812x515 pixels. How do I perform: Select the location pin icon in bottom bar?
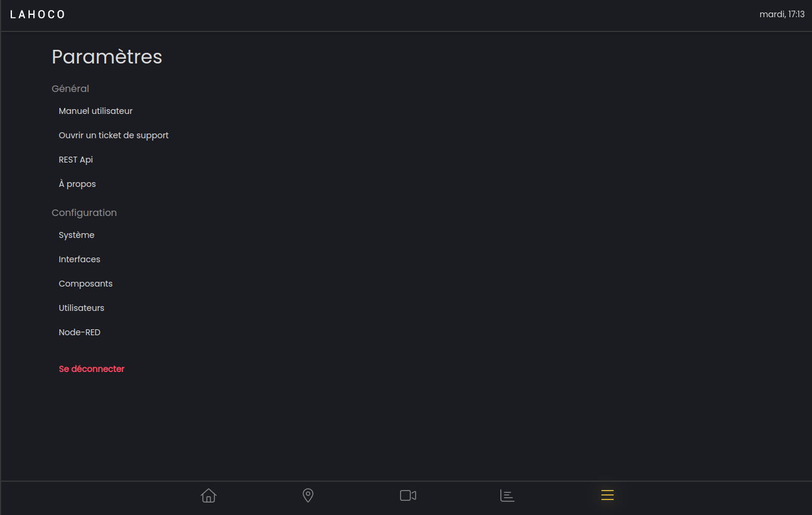[x=308, y=495]
